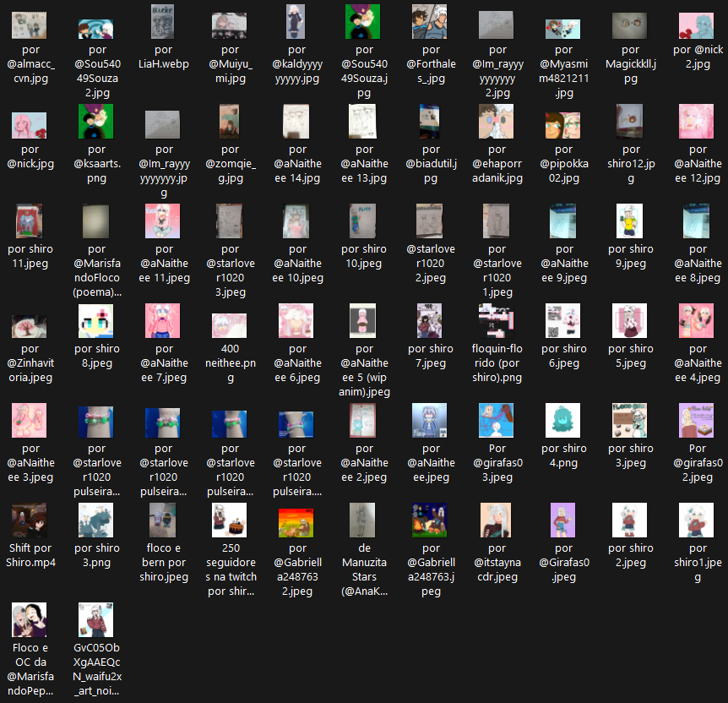The width and height of the screenshot is (728, 703).
Task: Choose the por Magickkll.jpg thumbnail
Action: [x=629, y=25]
